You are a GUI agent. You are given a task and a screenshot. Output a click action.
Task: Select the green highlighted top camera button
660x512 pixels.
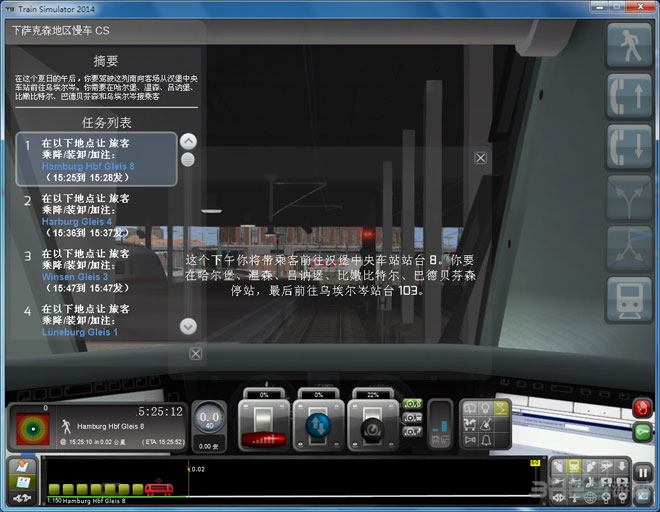[412, 403]
